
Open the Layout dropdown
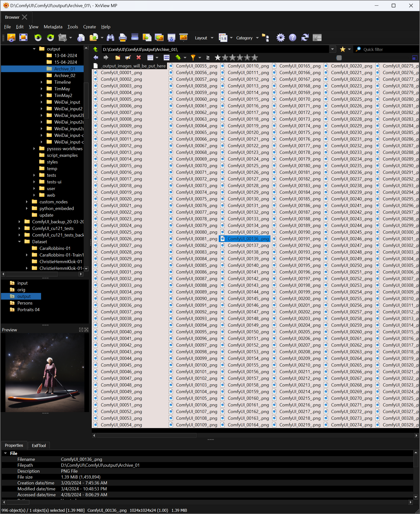coord(204,38)
